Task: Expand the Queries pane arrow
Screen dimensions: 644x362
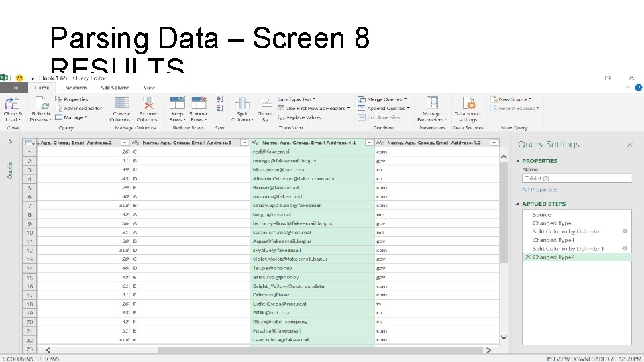Action: click(10, 142)
